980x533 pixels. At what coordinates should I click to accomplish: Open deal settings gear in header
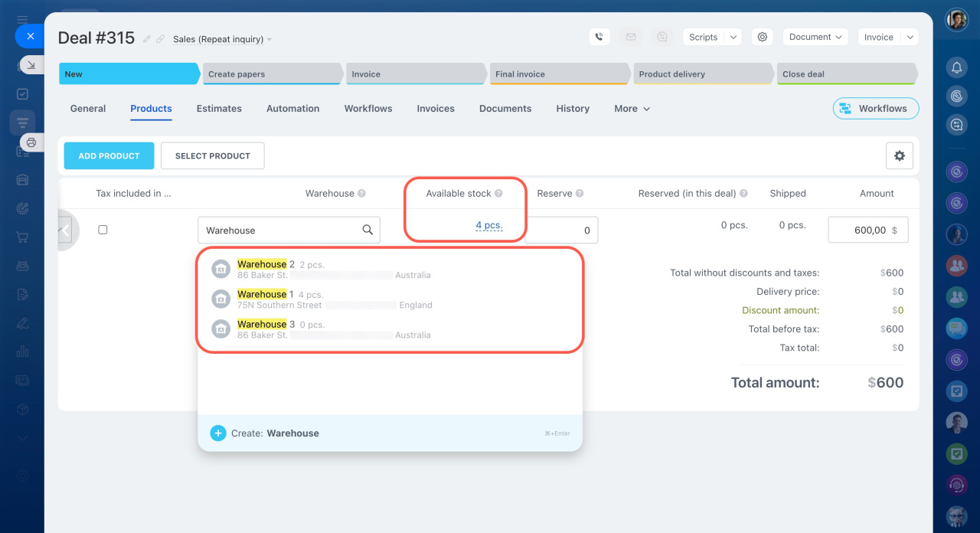[x=761, y=37]
